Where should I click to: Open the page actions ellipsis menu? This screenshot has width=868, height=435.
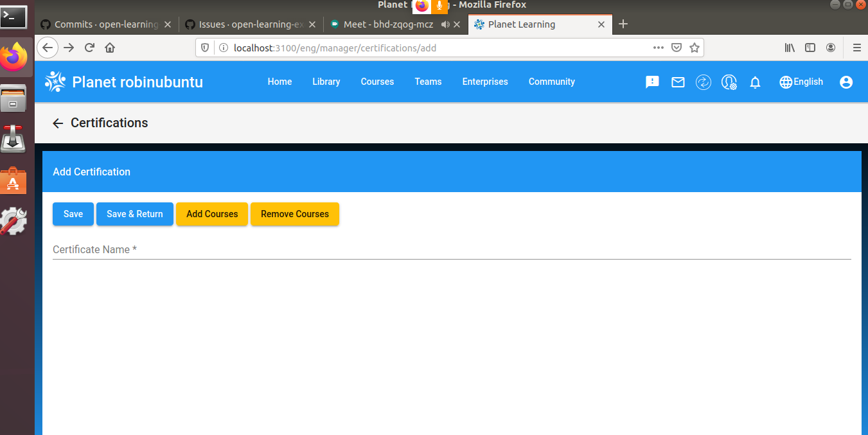coord(658,47)
